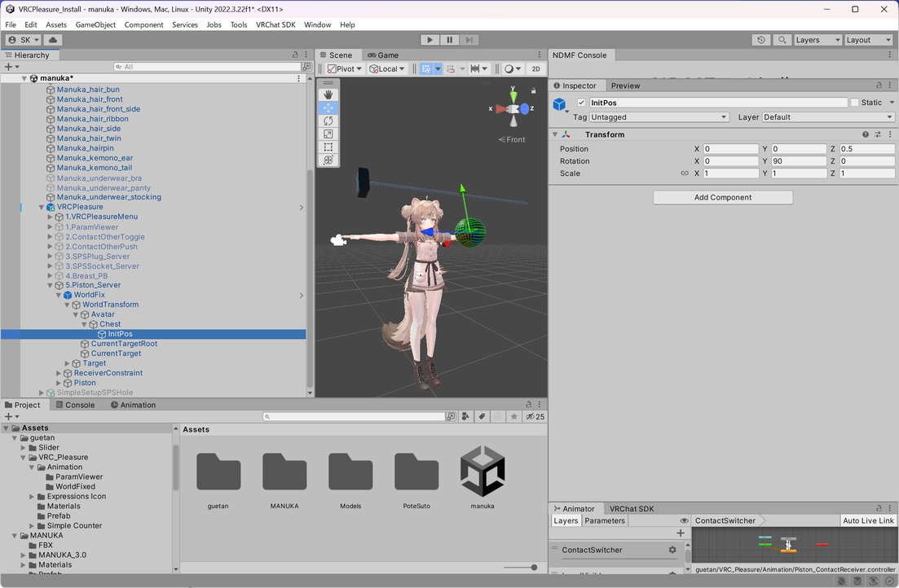
Task: Toggle grid visibility in Scene toolbar
Action: 426,68
